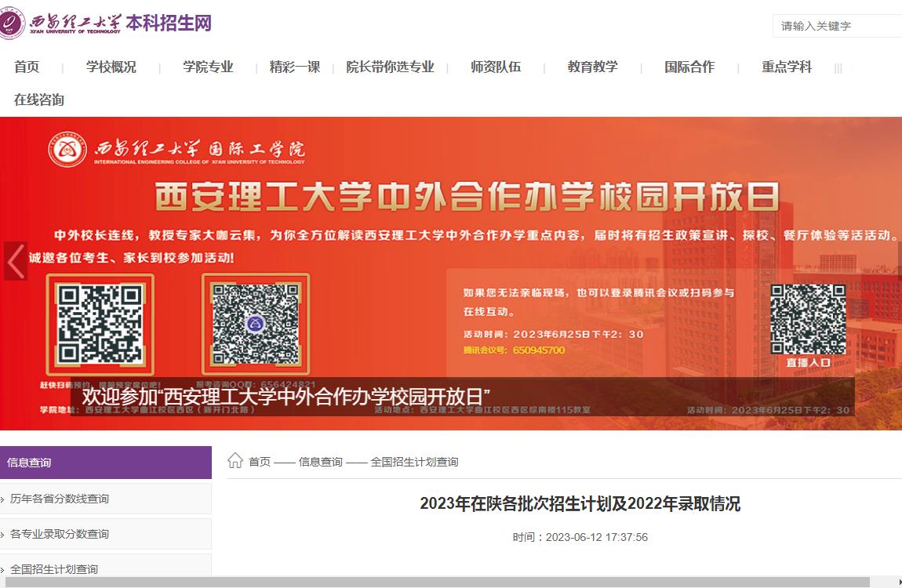Open 历年各省分数线查询 in sidebar

(x=106, y=499)
